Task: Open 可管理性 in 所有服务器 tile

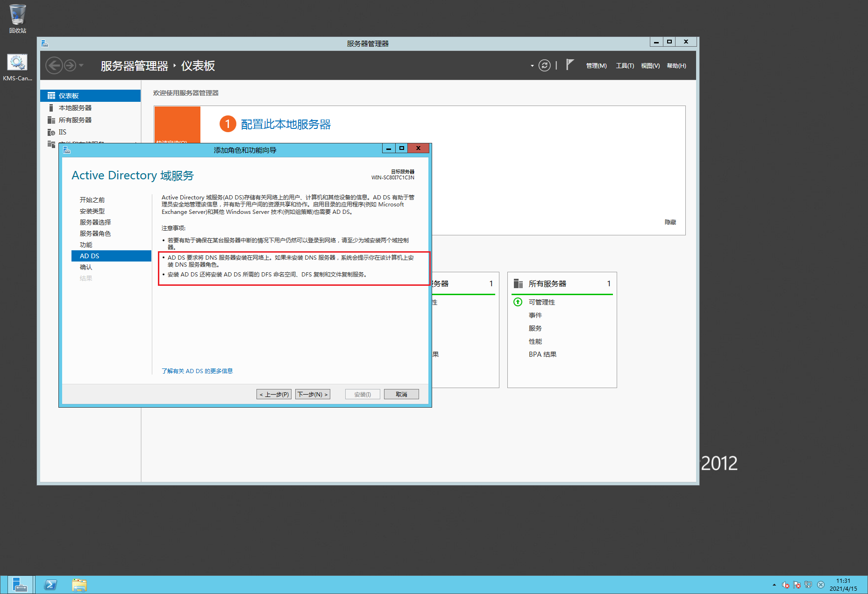Action: click(x=541, y=302)
